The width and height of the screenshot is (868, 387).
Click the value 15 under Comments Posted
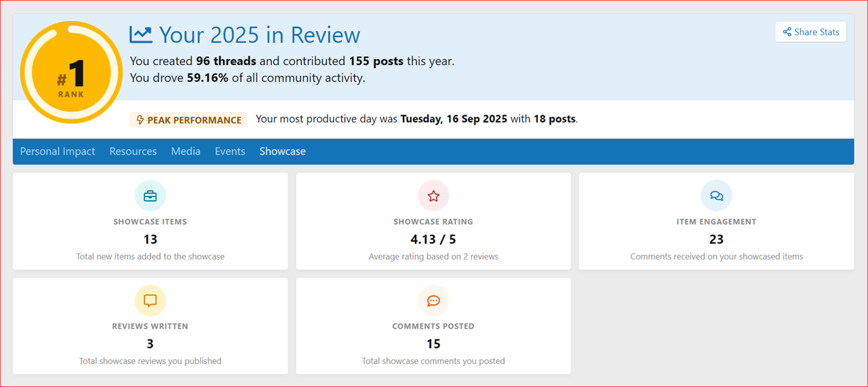tap(433, 344)
